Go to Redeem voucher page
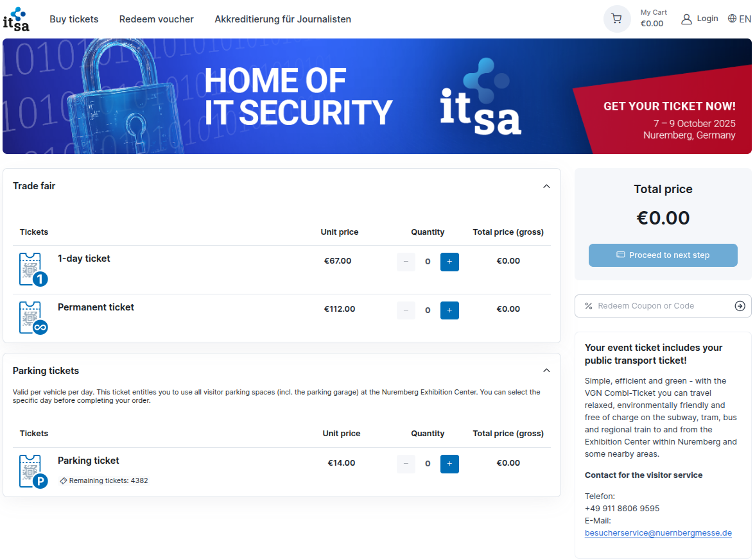 (x=156, y=19)
